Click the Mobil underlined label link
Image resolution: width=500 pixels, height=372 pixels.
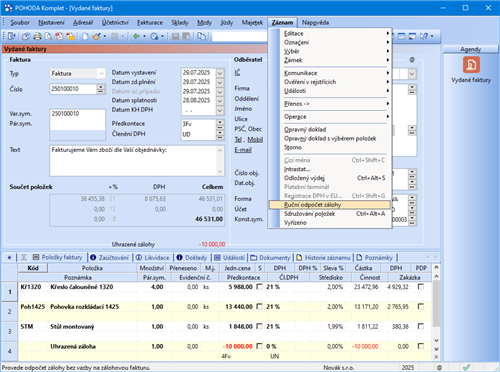[x=255, y=139]
